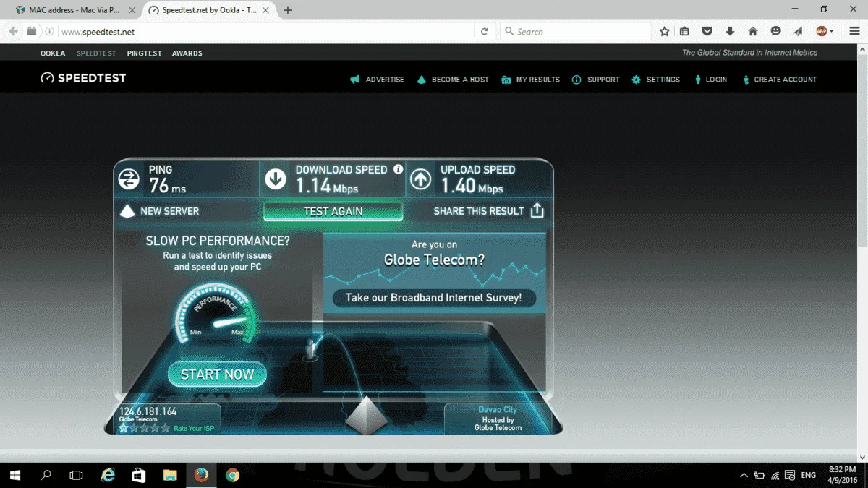868x488 pixels.
Task: Open MY RESULTS page
Action: pyautogui.click(x=531, y=80)
